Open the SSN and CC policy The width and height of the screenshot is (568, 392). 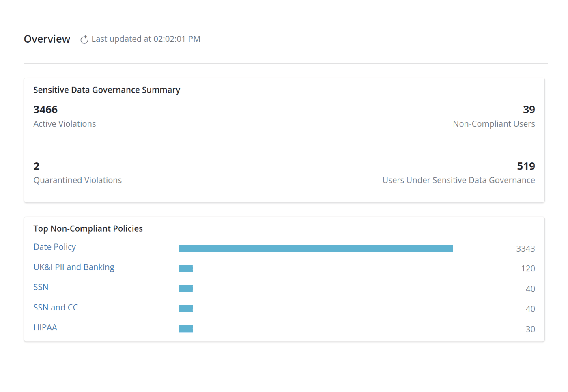[55, 308]
